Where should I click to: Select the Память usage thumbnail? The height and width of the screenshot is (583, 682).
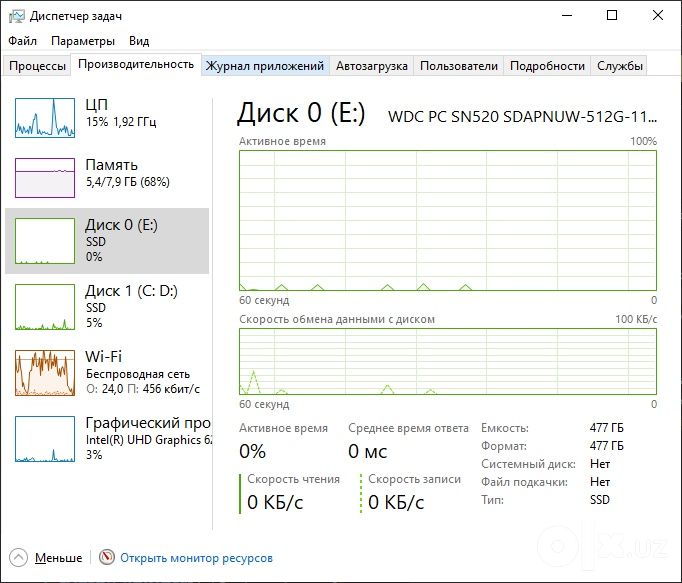point(45,178)
